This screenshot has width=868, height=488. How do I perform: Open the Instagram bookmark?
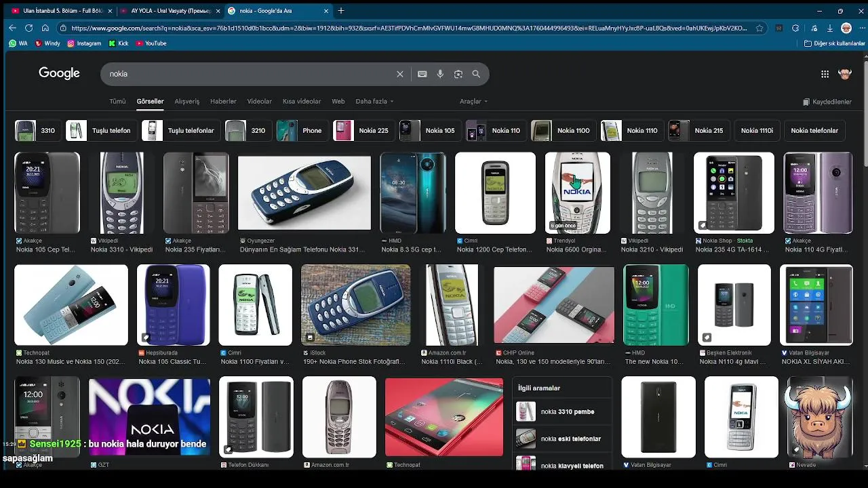coord(84,43)
